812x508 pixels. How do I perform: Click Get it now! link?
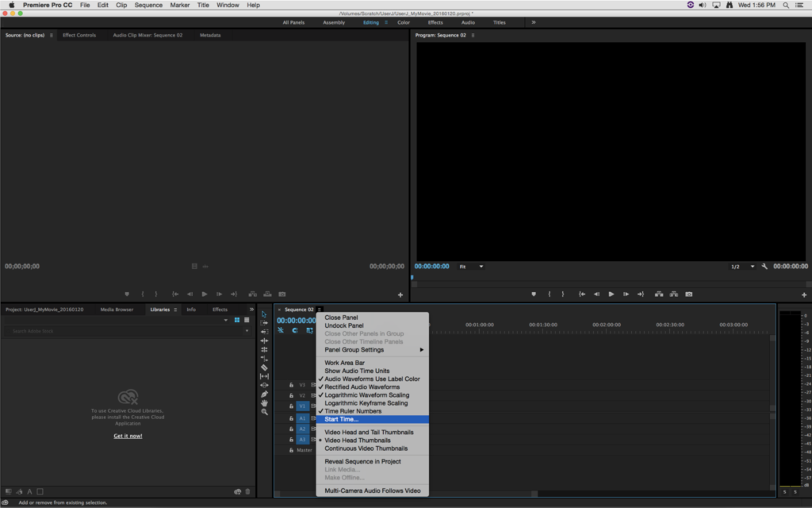pos(128,436)
